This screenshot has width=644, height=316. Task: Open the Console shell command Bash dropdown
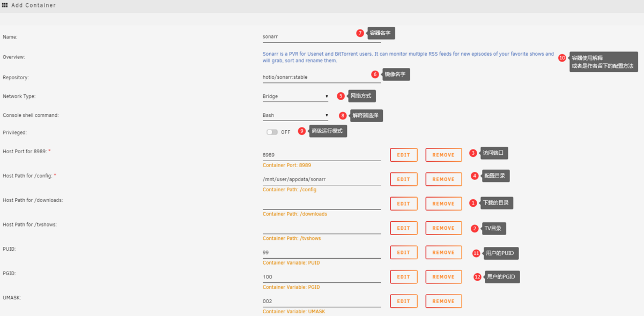(x=295, y=115)
